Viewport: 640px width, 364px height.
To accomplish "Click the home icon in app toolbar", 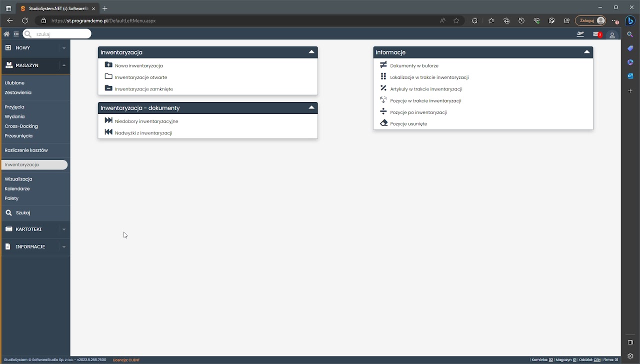I will [6, 34].
